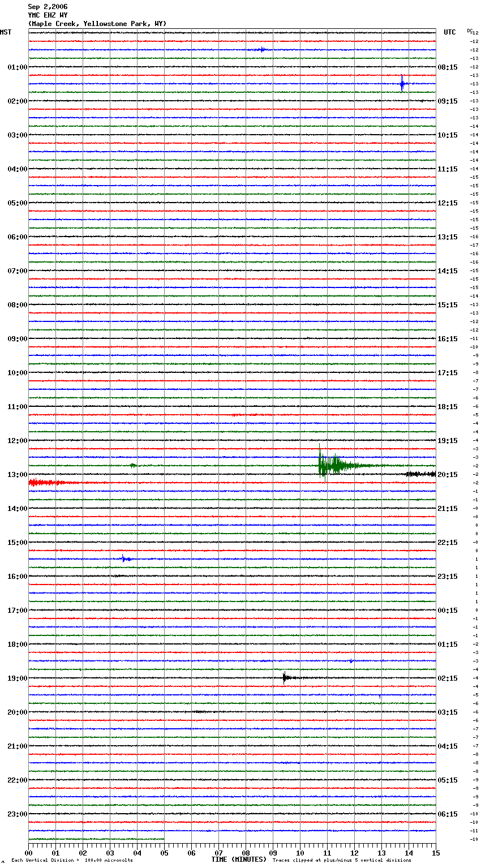
Task: Click the 19:15 UTC time label
Action: point(448,441)
